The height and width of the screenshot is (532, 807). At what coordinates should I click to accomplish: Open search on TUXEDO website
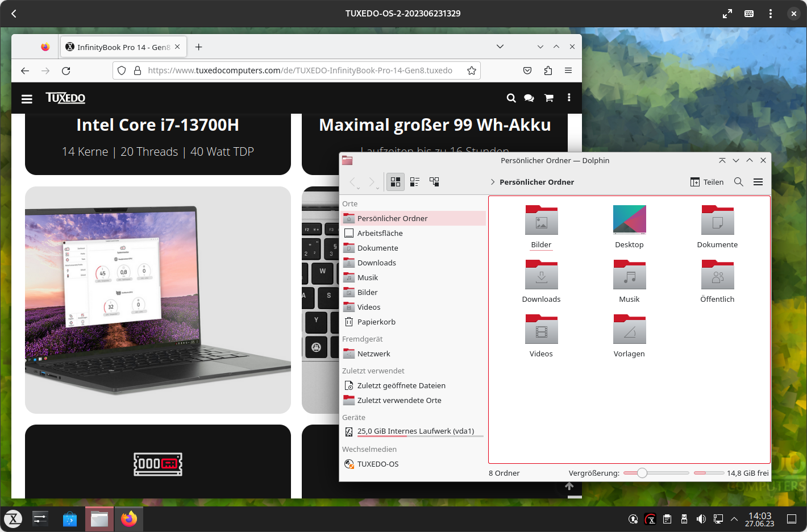tap(511, 98)
